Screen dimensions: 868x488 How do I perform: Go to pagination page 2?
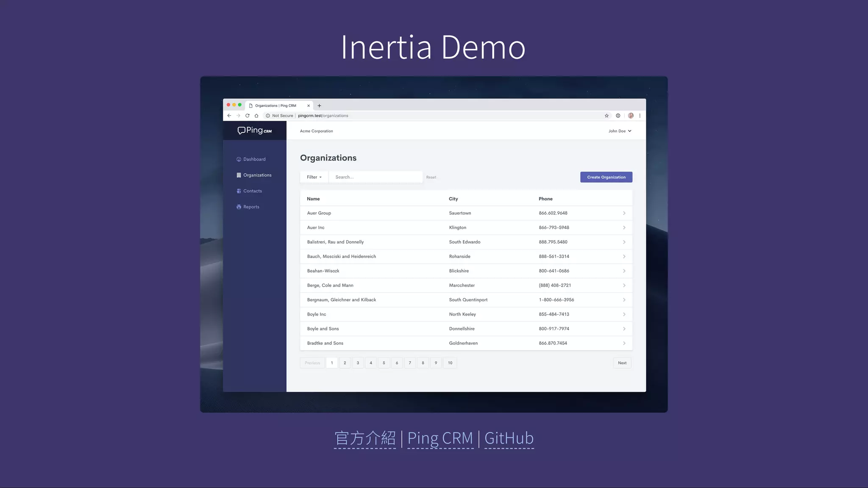tap(345, 363)
